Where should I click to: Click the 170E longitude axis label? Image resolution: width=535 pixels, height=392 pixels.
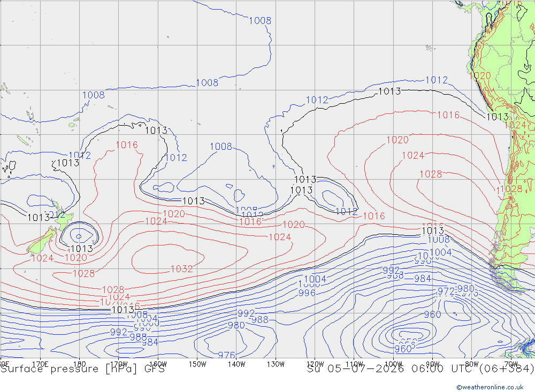point(40,364)
